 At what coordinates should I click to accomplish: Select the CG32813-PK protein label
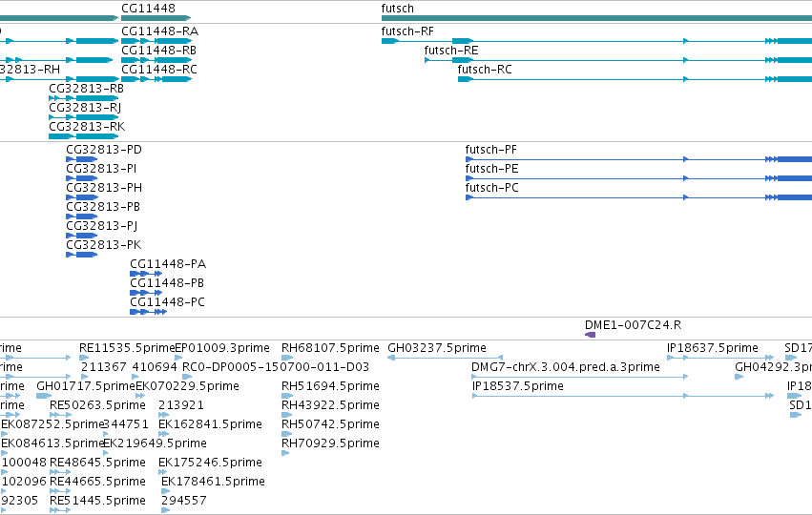[104, 245]
